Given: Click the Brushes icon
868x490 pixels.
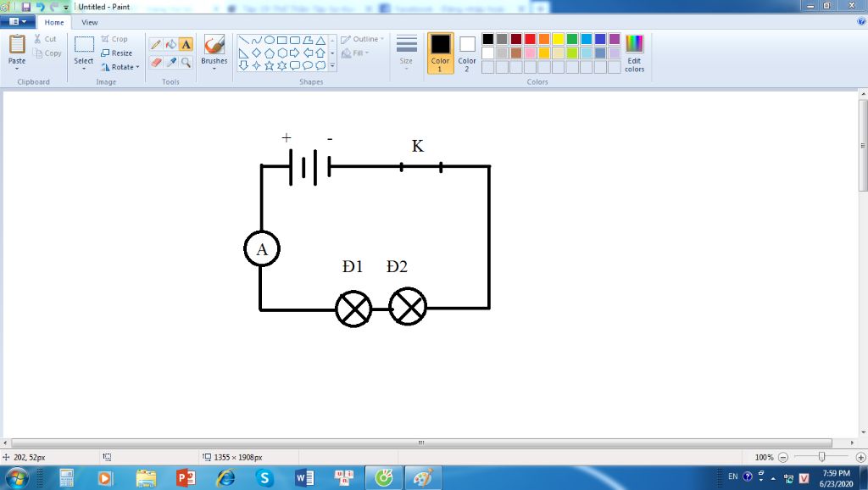Looking at the screenshot, I should (214, 44).
